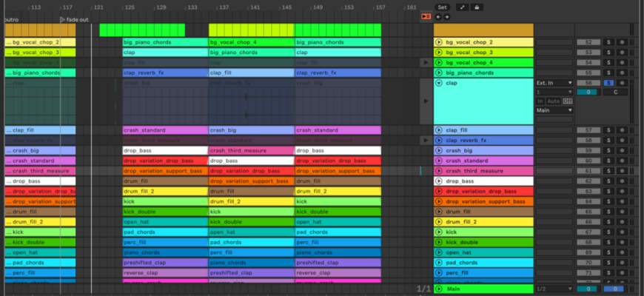This screenshot has width=644, height=296.
Task: Click the Set locator button
Action: coord(442,7)
